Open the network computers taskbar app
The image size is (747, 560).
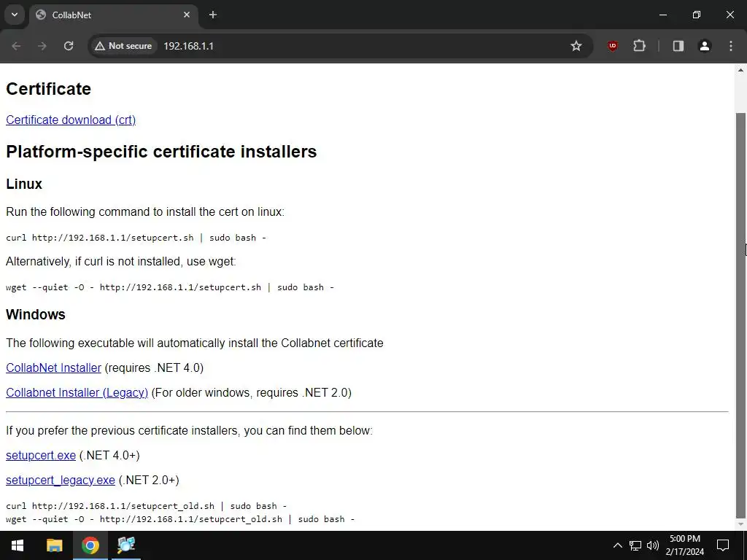click(126, 545)
